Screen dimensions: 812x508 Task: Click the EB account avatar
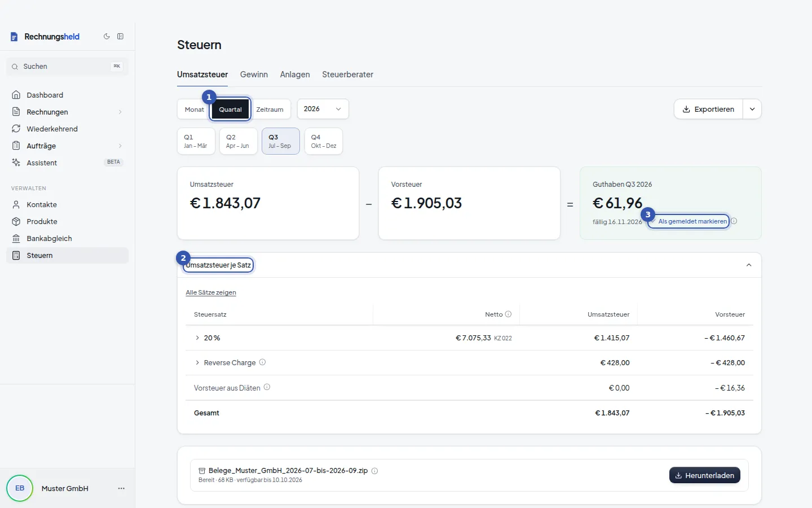click(20, 488)
